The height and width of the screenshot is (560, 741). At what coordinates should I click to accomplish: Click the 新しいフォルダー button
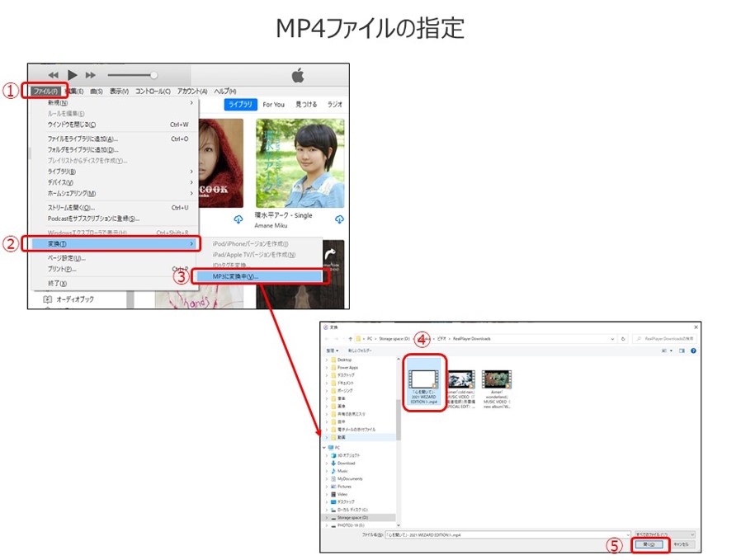click(360, 351)
